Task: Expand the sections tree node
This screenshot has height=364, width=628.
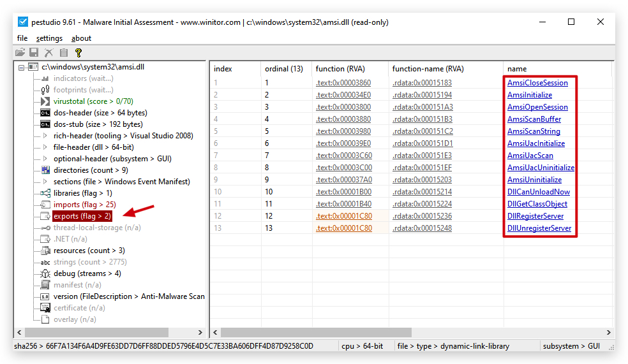Action: coord(45,182)
